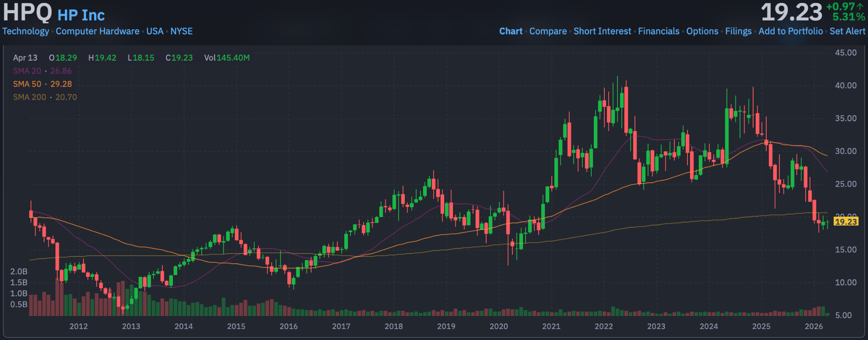Click Add to Portfolio link
This screenshot has width=868, height=340.
point(790,31)
